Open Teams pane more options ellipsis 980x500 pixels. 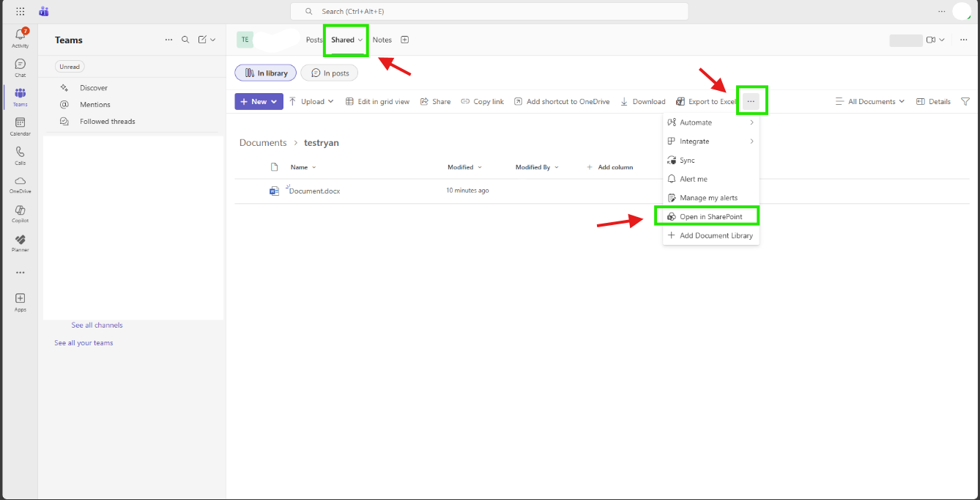pos(169,40)
